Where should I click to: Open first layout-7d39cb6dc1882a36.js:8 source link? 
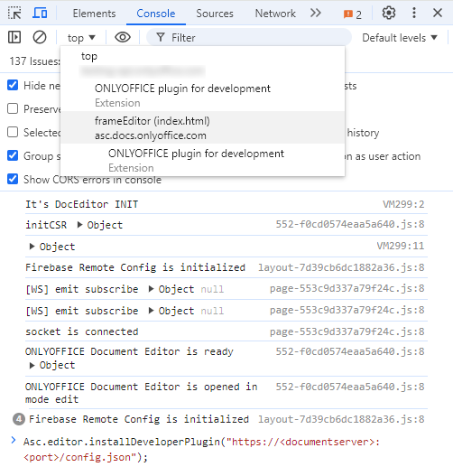click(341, 267)
